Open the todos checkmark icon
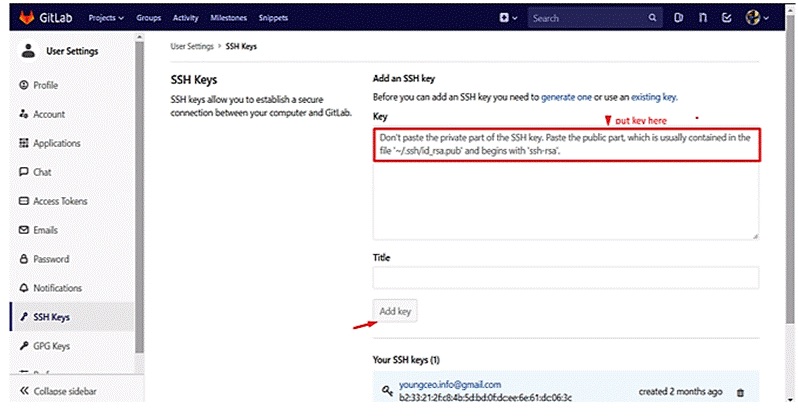 pos(727,18)
